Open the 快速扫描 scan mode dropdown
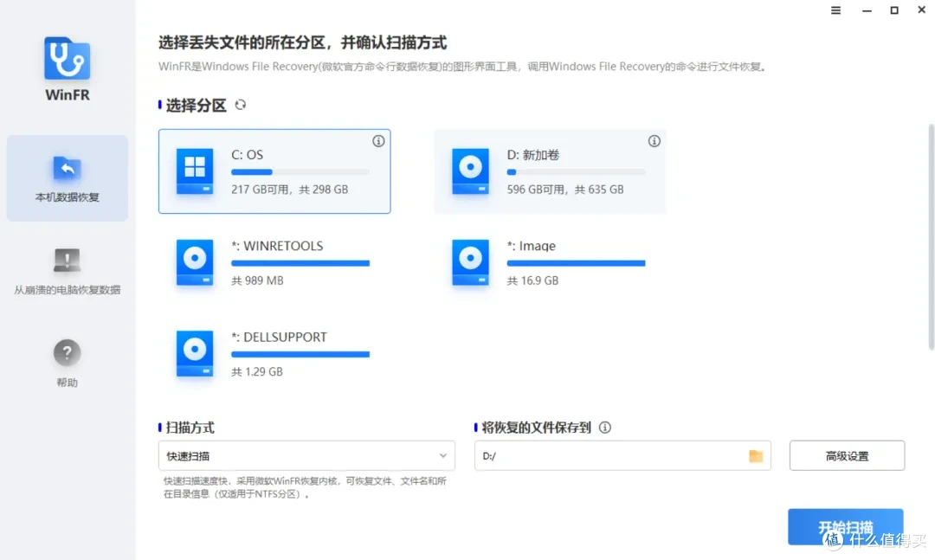 tap(306, 456)
